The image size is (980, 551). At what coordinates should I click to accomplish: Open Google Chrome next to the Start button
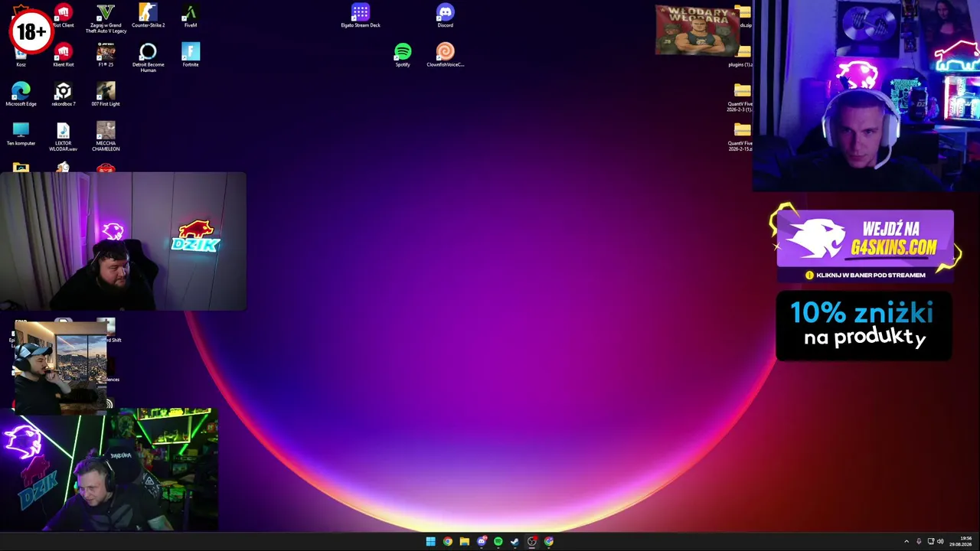click(448, 542)
